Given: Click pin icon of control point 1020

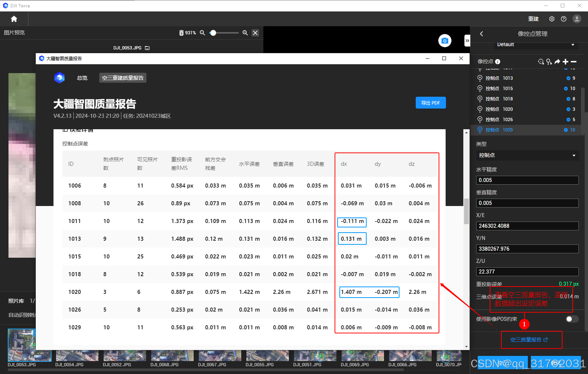Looking at the screenshot, I should (480, 109).
